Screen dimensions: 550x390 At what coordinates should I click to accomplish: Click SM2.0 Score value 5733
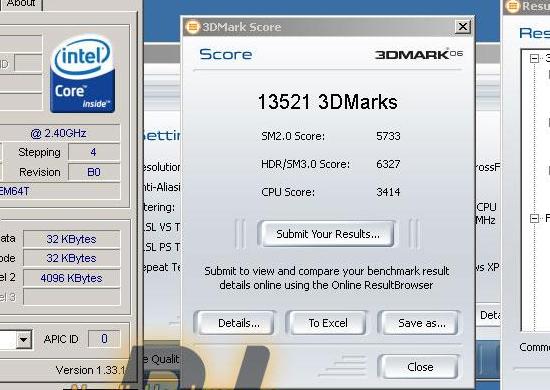[388, 136]
